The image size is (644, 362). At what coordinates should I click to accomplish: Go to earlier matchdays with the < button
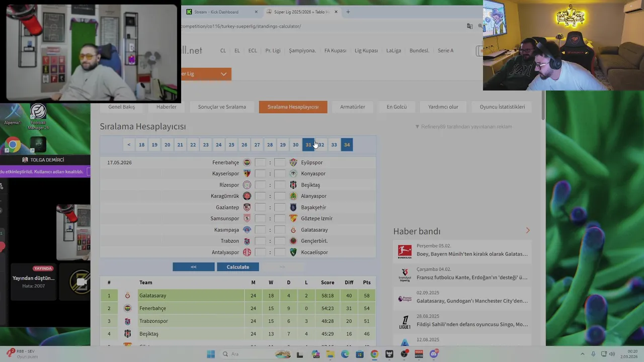coord(129,145)
